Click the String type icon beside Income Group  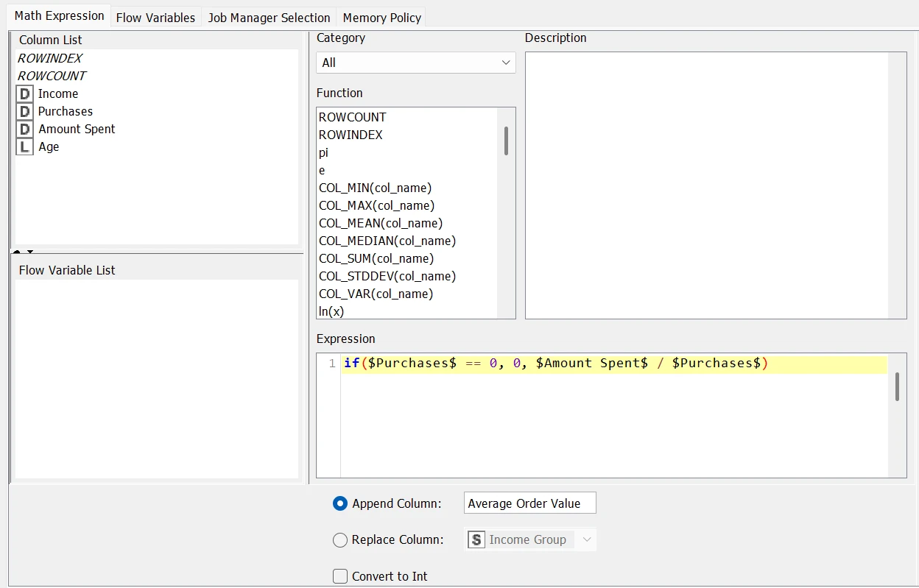[476, 539]
